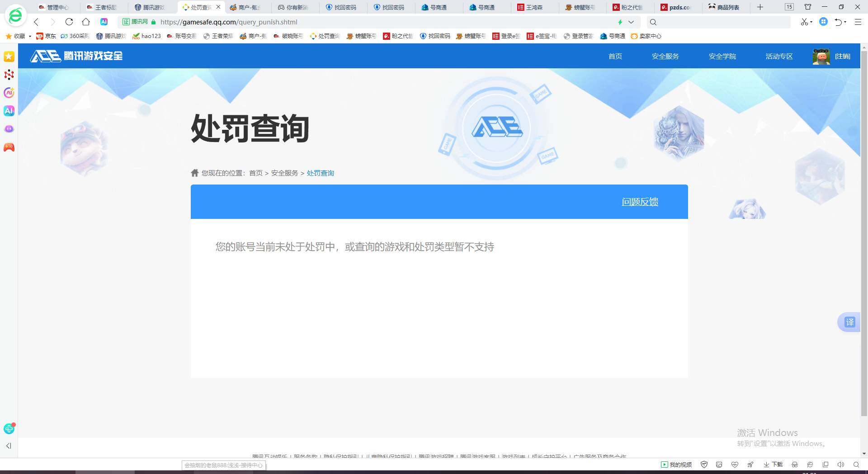The image size is (868, 474).
Task: Expand the undo closed tab dropdown arrow
Action: pyautogui.click(x=845, y=22)
